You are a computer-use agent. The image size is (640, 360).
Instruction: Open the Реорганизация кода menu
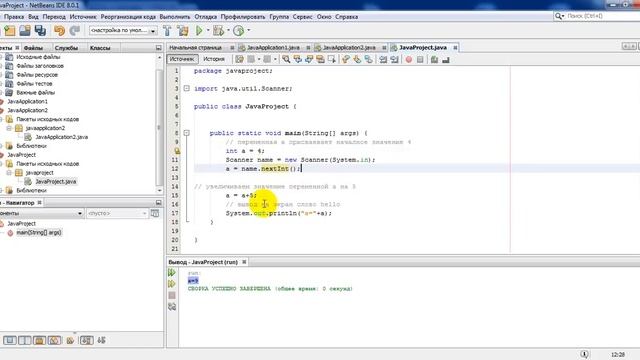[x=128, y=17]
